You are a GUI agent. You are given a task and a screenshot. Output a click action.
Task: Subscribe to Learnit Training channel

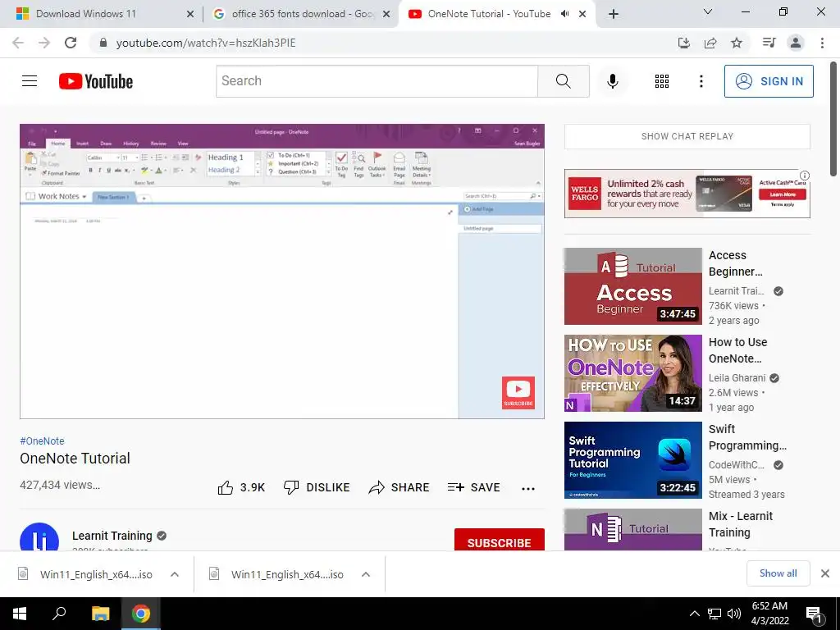[x=500, y=540]
